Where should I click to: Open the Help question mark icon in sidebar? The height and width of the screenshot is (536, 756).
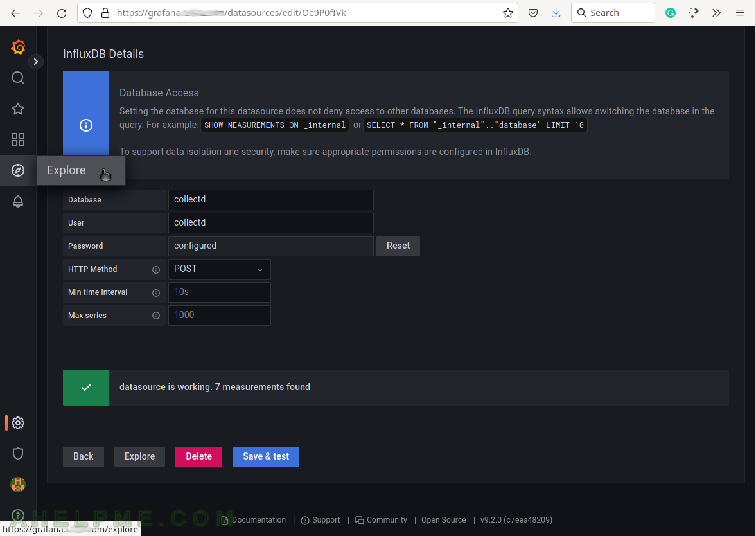click(x=18, y=515)
